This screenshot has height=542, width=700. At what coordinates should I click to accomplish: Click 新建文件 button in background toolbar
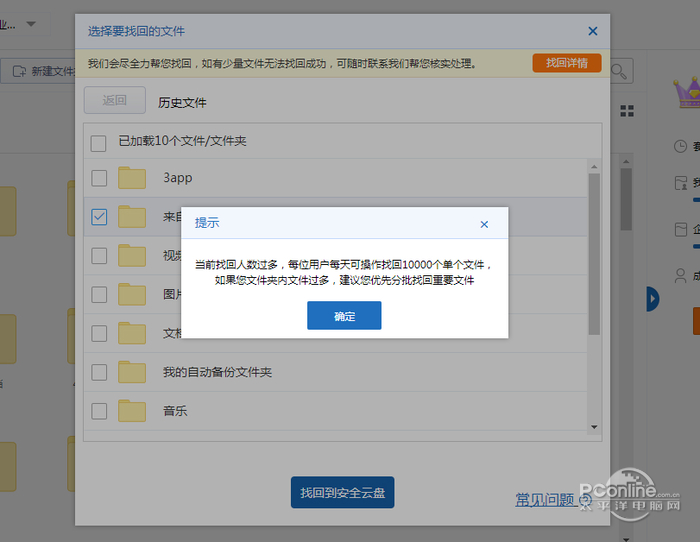pyautogui.click(x=44, y=71)
